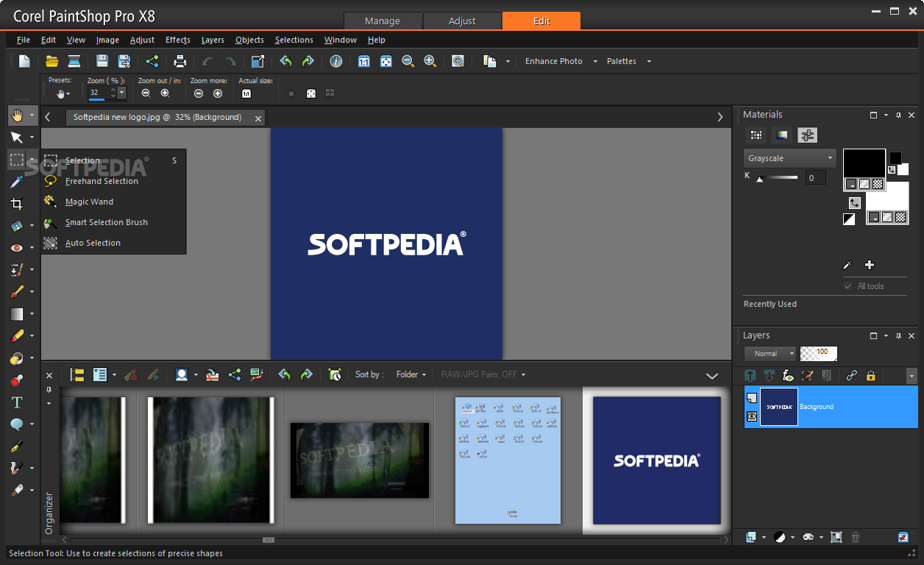Toggle transparent foreground material button
The height and width of the screenshot is (565, 924).
click(878, 184)
